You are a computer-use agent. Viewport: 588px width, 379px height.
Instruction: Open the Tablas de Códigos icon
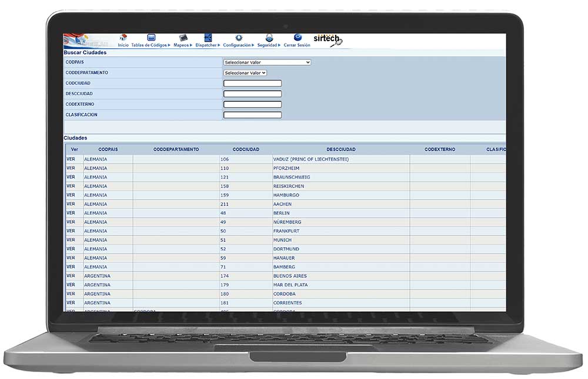pos(151,38)
